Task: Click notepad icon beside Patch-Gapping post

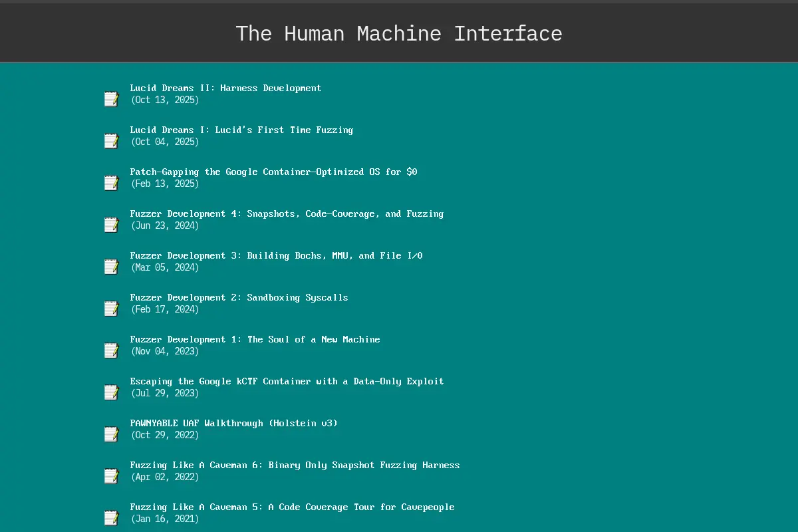Action: coord(111,183)
